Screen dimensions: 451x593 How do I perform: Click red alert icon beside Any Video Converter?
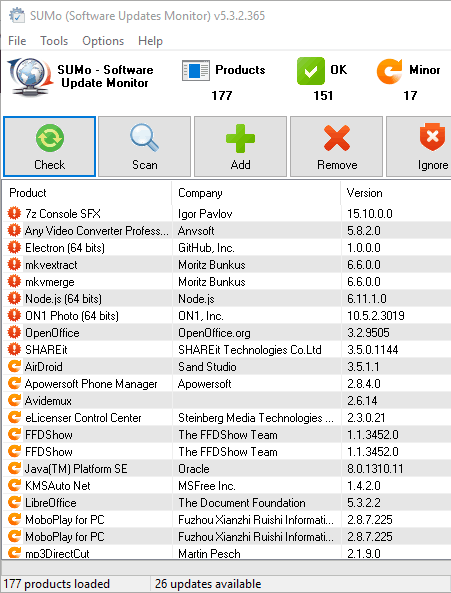click(14, 230)
